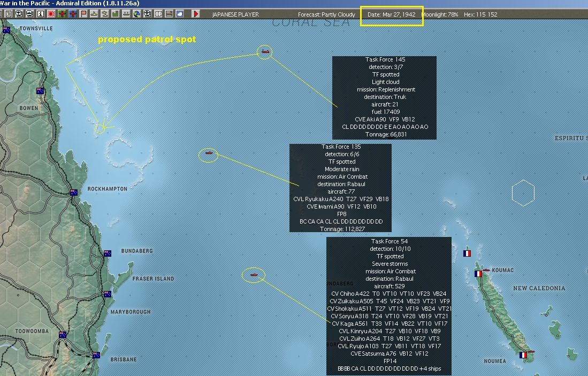Viewport: 588px width, 376px height.
Task: Click the French flag north of Koumac
Action: pyautogui.click(x=467, y=254)
